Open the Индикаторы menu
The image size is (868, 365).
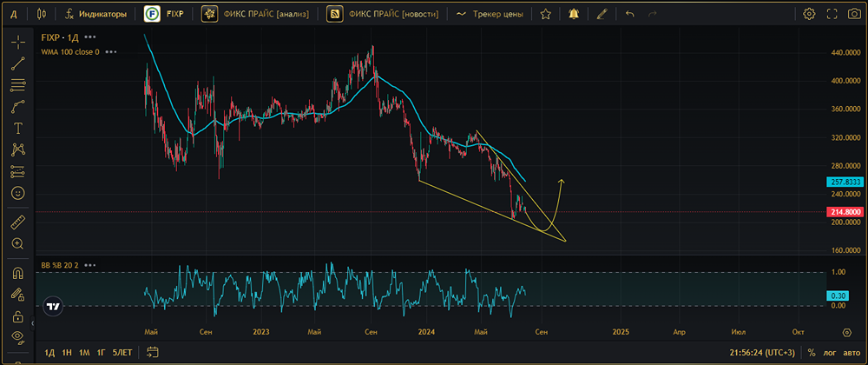click(x=95, y=14)
